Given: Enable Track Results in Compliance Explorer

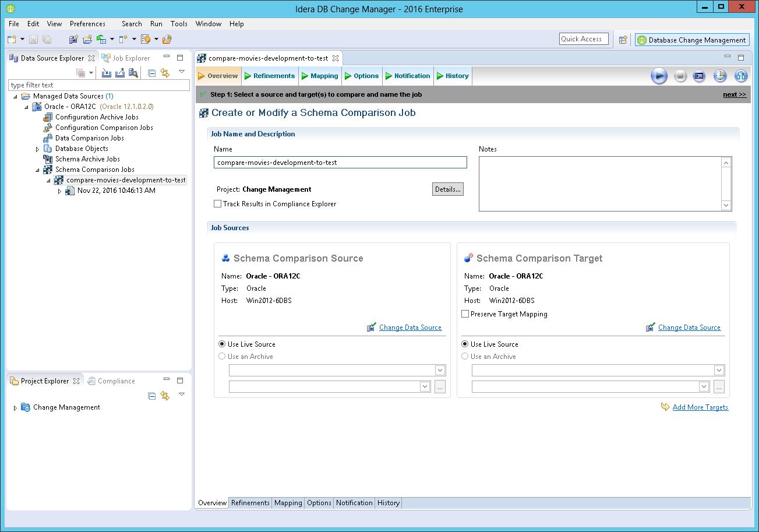Looking at the screenshot, I should pyautogui.click(x=217, y=204).
